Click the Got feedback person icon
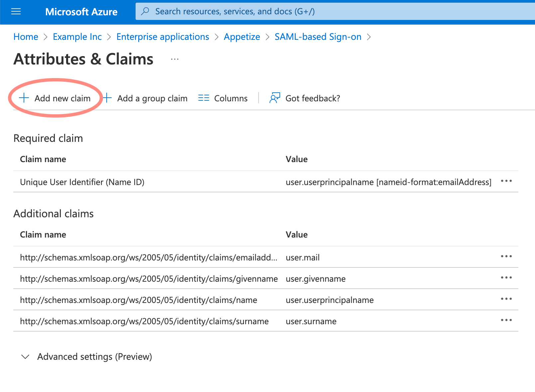 tap(274, 98)
